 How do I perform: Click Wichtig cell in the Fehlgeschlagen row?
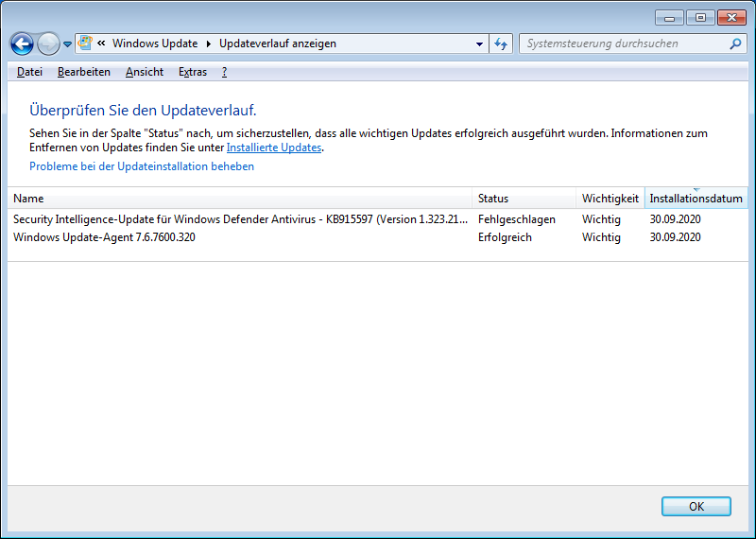tap(601, 219)
